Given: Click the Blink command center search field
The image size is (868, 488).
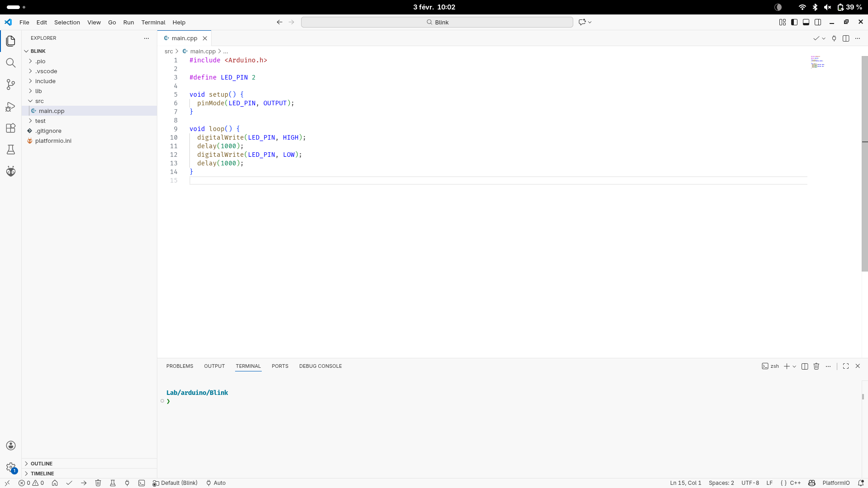Looking at the screenshot, I should coord(437,22).
